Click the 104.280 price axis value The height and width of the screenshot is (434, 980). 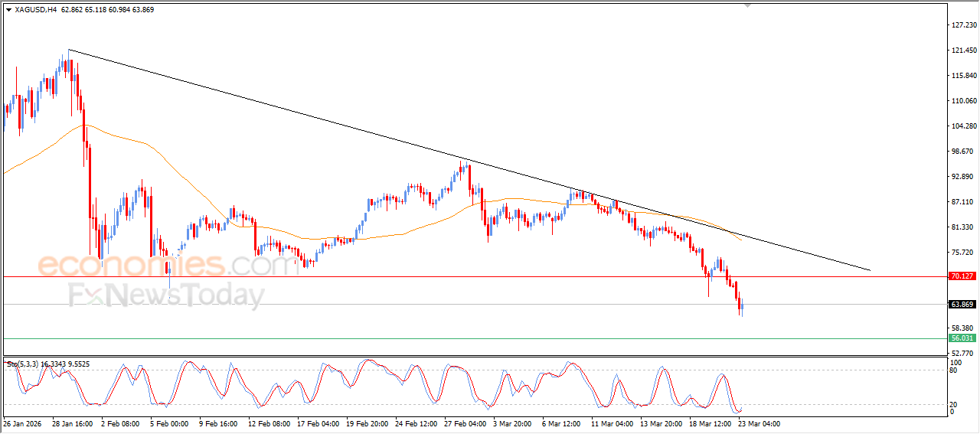tap(962, 126)
